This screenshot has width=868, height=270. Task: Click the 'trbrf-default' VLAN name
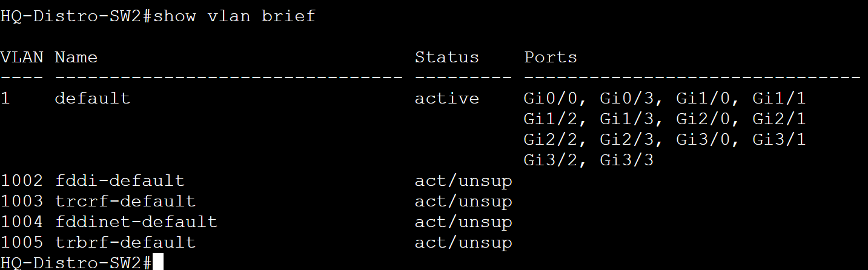pos(125,242)
